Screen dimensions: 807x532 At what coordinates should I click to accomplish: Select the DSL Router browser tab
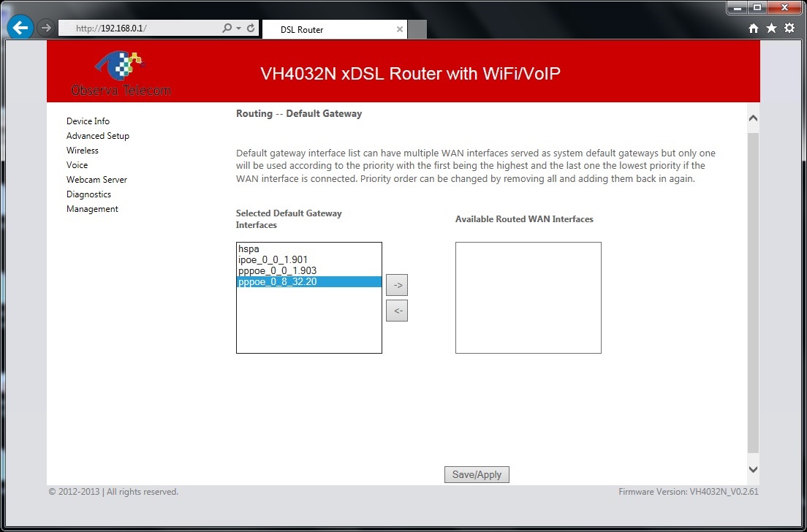point(335,29)
